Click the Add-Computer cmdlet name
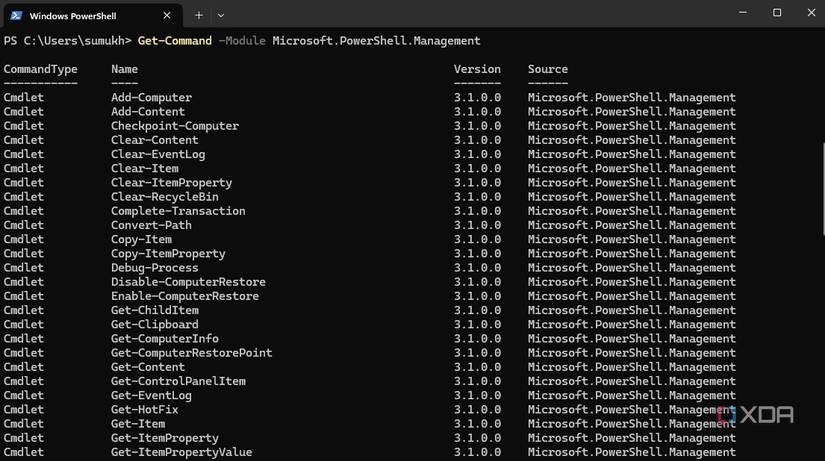Viewport: 825px width, 461px height. pyautogui.click(x=151, y=98)
